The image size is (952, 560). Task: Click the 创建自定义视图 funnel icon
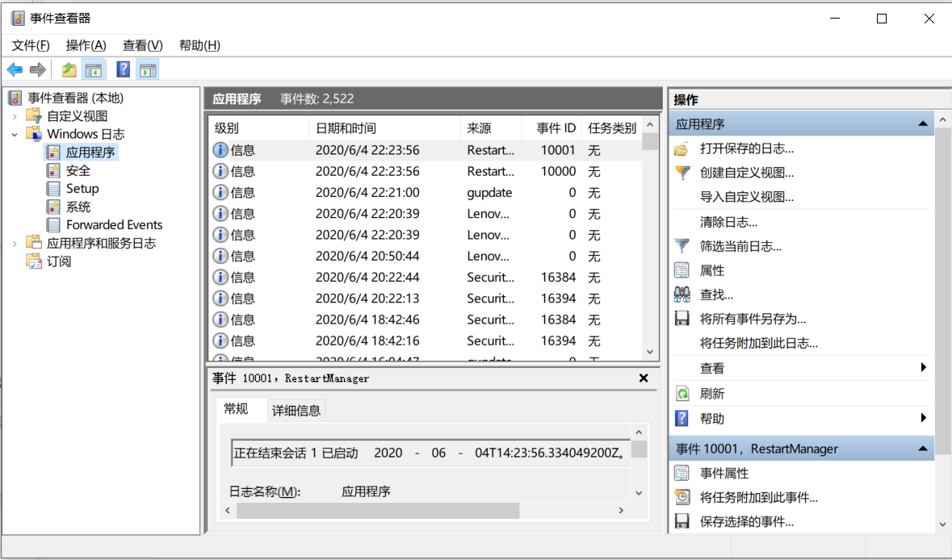pos(681,173)
